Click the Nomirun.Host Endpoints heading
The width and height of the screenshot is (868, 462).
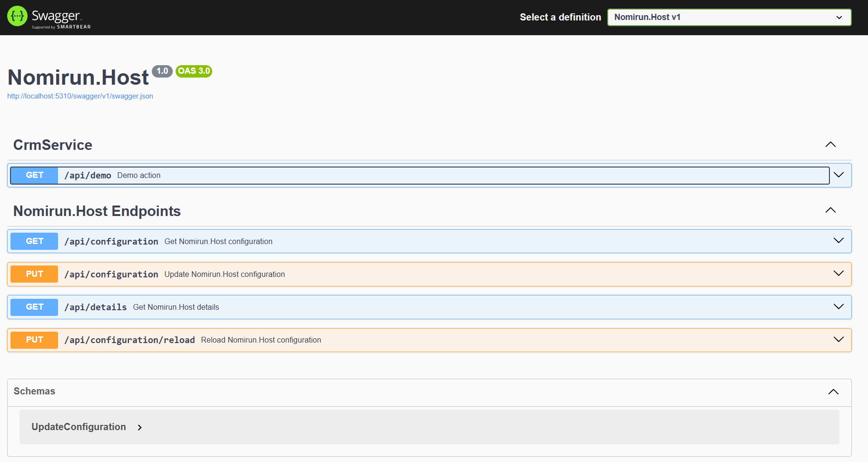pos(97,211)
